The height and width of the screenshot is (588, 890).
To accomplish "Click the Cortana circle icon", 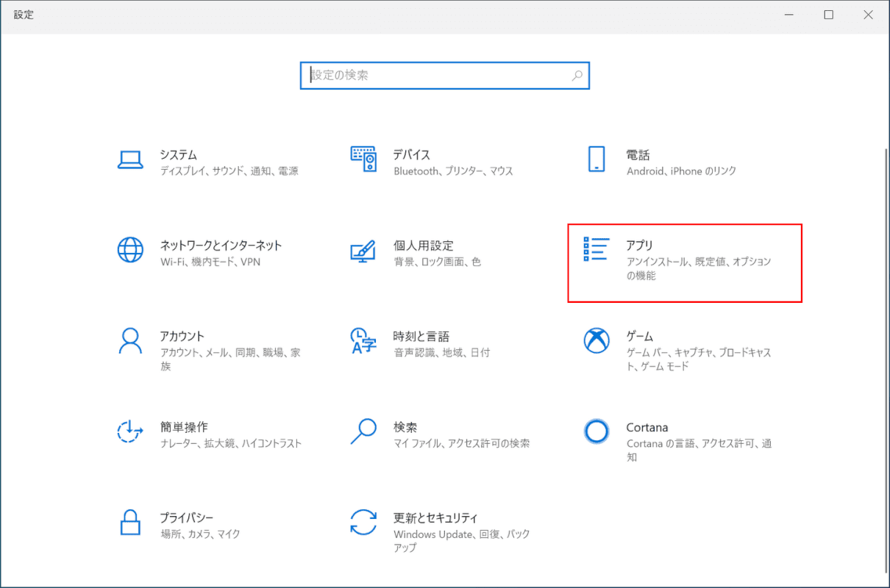I will coord(597,431).
